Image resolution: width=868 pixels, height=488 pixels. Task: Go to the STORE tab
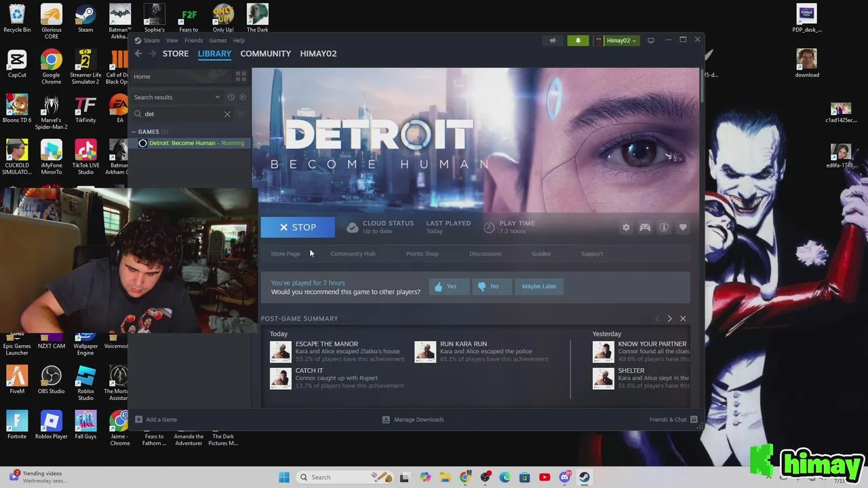coord(176,54)
